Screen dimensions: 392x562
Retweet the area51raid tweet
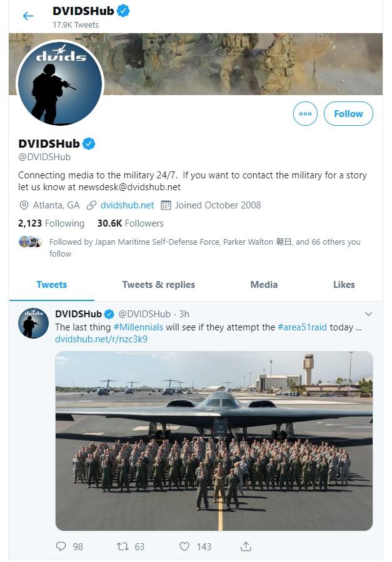(x=123, y=546)
